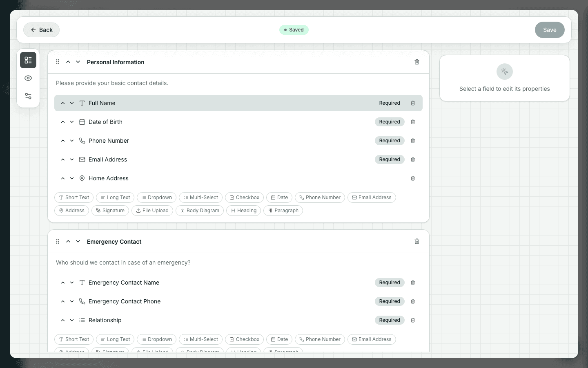Move Emergency Contact section down
The height and width of the screenshot is (368, 588).
point(78,241)
